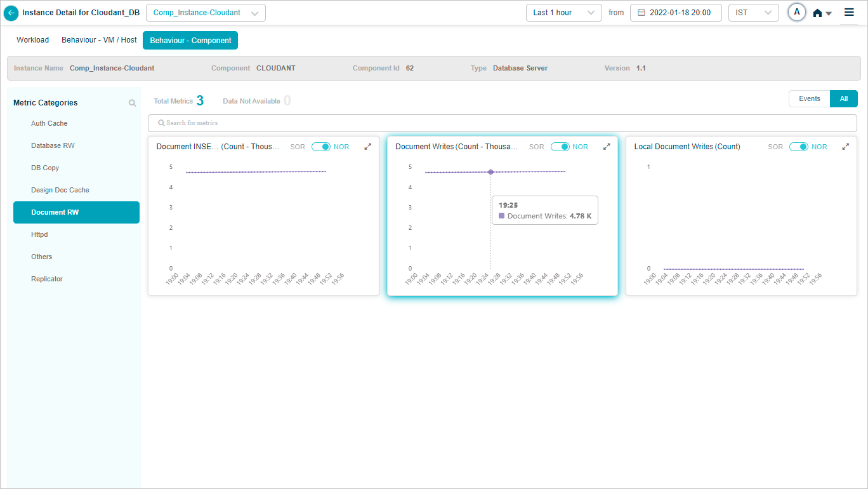Click the home icon in header

pos(818,13)
